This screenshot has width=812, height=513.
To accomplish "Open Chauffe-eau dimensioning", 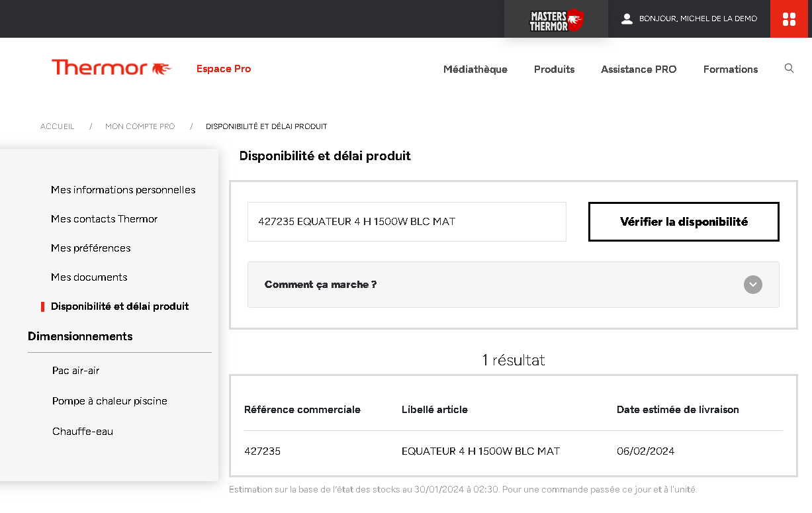I will point(83,432).
